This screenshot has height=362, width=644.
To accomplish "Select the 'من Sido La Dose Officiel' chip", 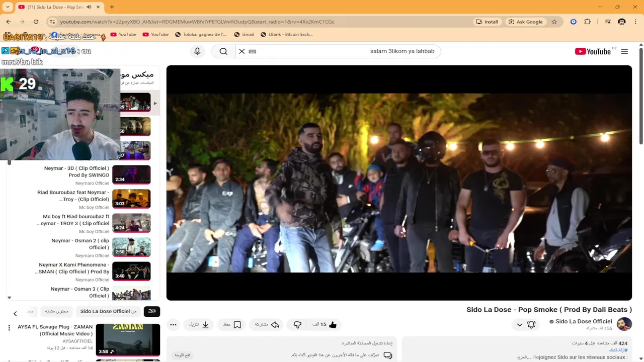I will (108, 311).
